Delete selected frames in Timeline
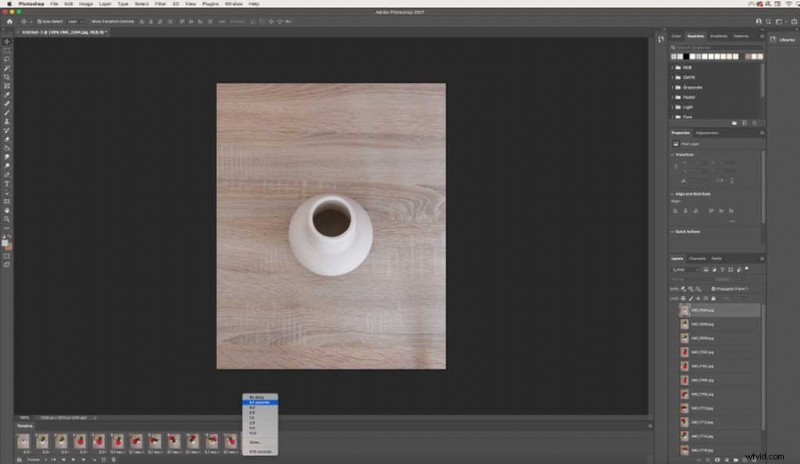 coord(113,459)
